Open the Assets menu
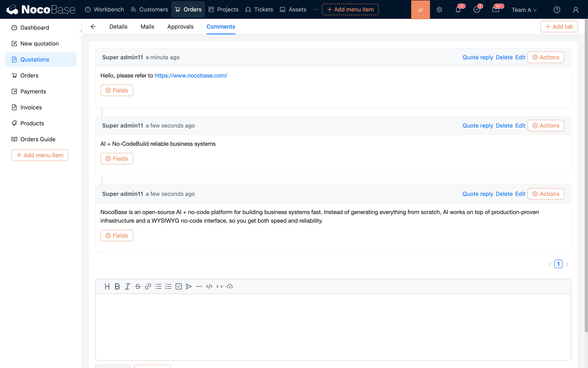Screen dimensions: 588x368 click(293, 9)
